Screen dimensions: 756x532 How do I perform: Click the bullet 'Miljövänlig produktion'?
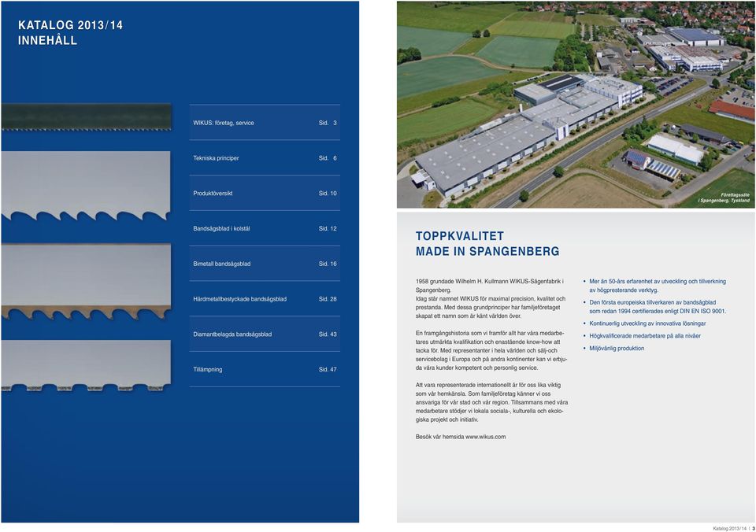pyautogui.click(x=613, y=349)
